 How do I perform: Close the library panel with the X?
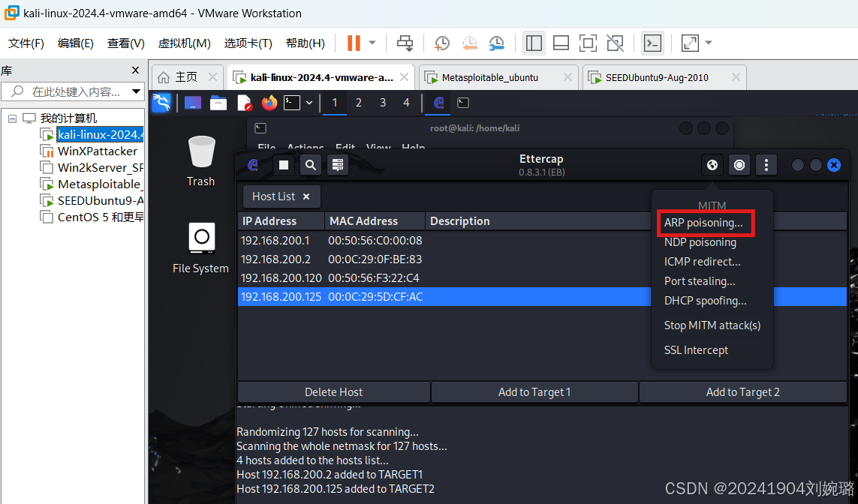135,70
